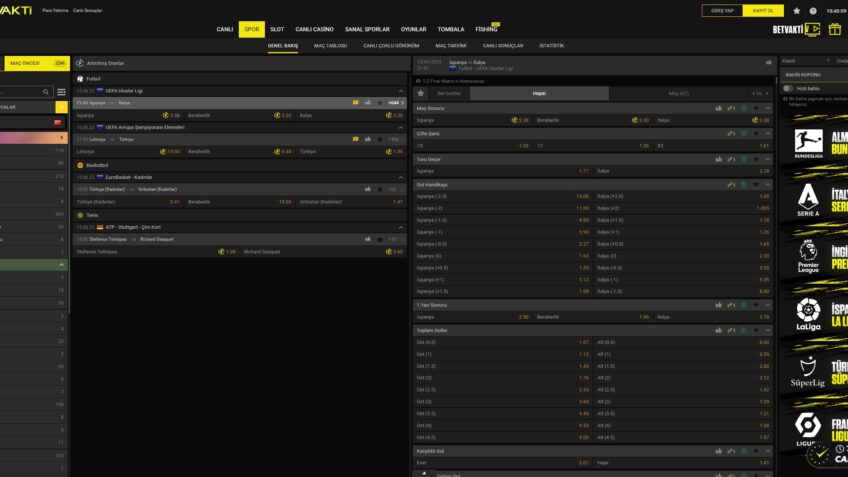Open the Klasik coupon type dropdown
848x477 pixels.
802,61
